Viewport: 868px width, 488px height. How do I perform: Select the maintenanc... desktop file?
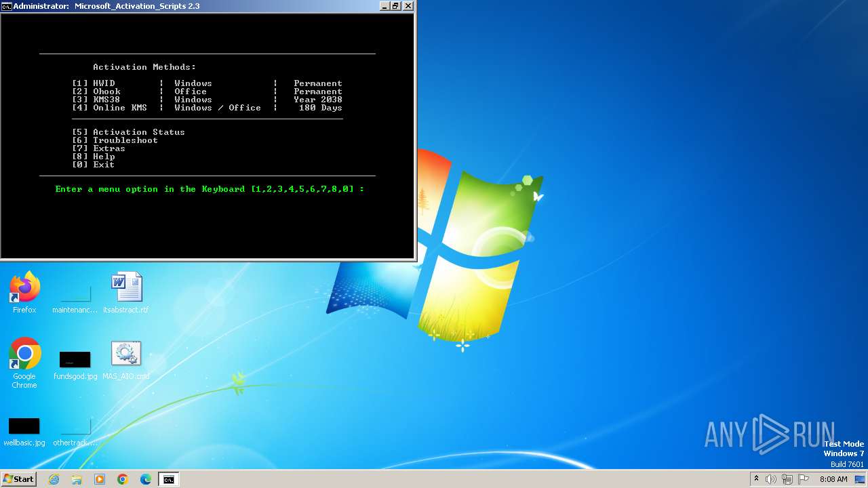coord(75,298)
